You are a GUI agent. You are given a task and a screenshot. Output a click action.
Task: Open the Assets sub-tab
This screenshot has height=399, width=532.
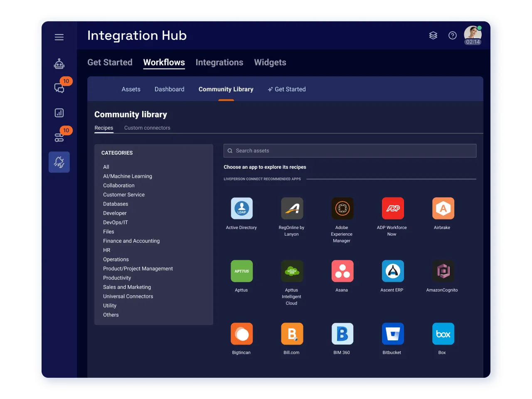tap(131, 89)
